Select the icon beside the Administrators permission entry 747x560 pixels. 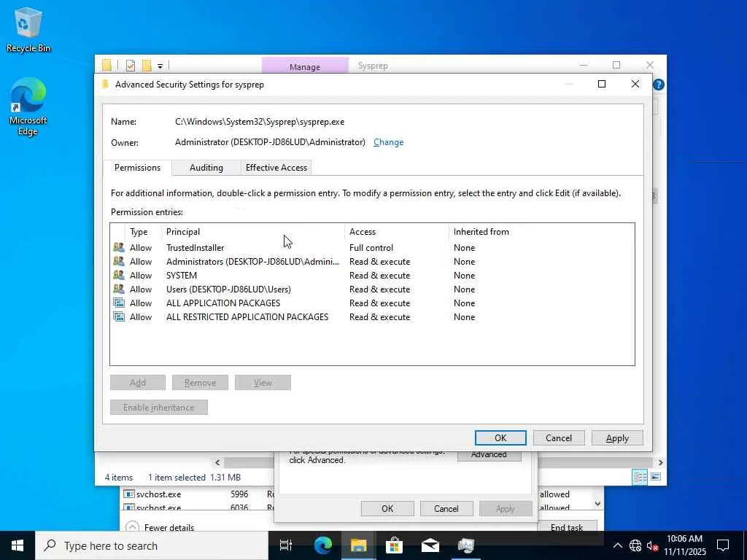click(119, 262)
